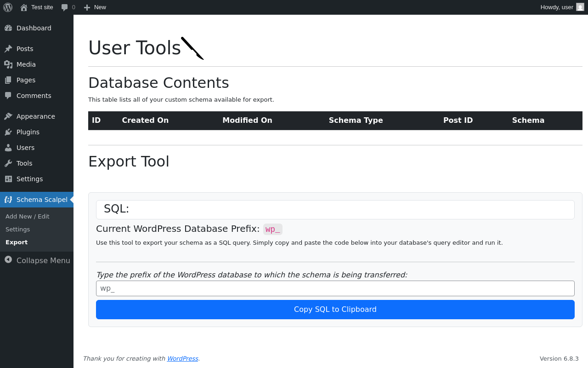This screenshot has width=588, height=368.
Task: Open the Tools menu item
Action: coord(24,163)
